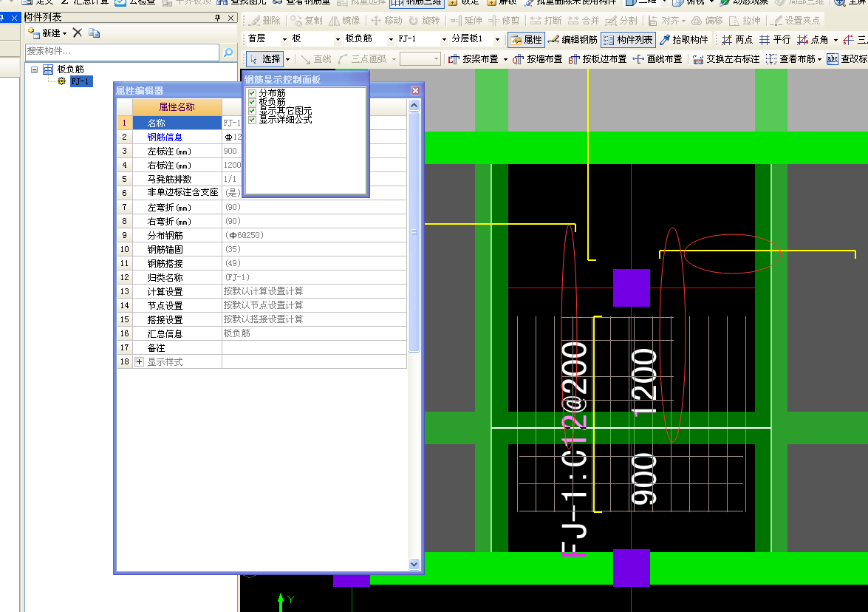
Task: Open the Edit Rebar (编辑钢筋) tool
Action: [x=573, y=39]
